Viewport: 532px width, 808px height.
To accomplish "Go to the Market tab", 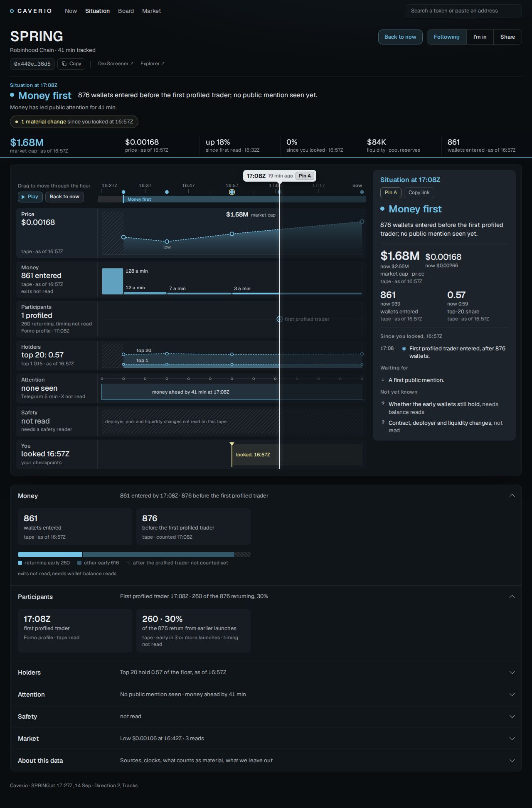I will pyautogui.click(x=151, y=11).
